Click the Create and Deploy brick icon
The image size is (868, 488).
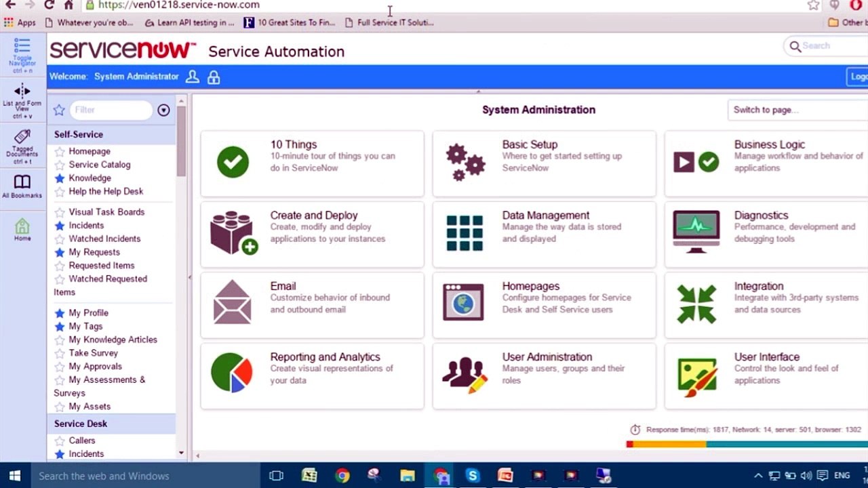click(x=234, y=233)
